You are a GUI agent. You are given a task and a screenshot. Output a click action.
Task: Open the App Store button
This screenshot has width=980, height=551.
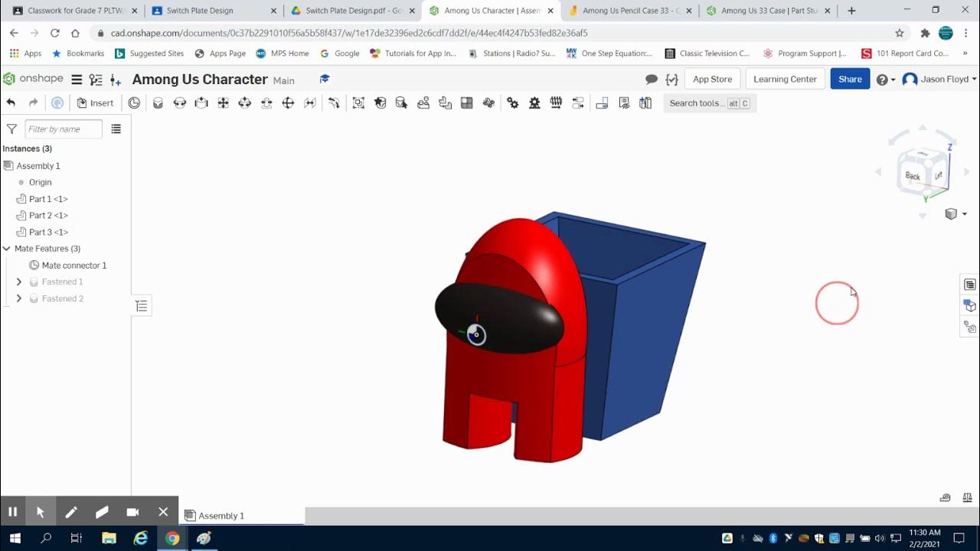(x=712, y=79)
